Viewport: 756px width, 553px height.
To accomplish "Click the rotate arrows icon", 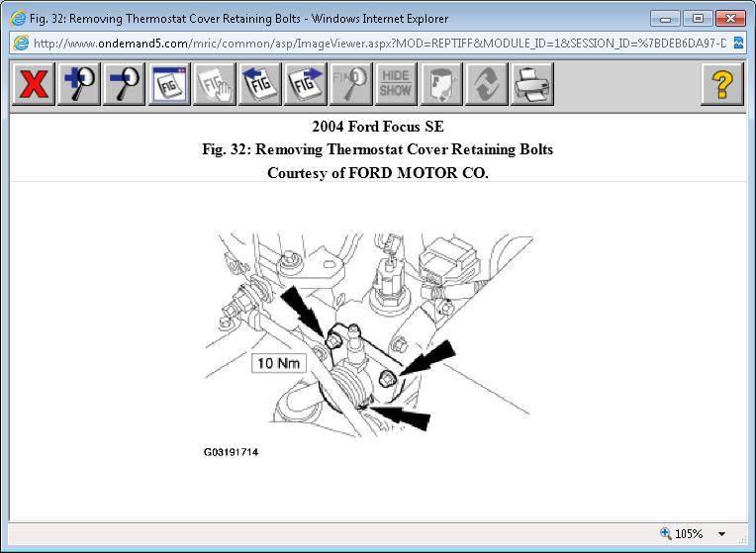I will pos(487,84).
